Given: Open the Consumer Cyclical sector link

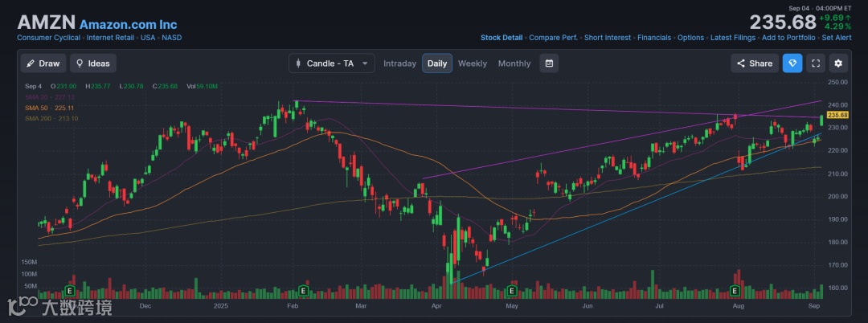Looking at the screenshot, I should [x=48, y=38].
